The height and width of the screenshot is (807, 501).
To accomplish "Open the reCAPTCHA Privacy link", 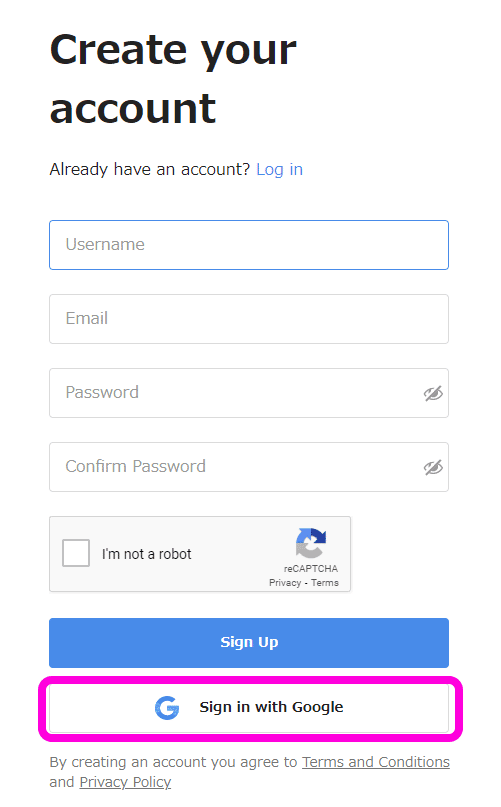I will click(285, 583).
